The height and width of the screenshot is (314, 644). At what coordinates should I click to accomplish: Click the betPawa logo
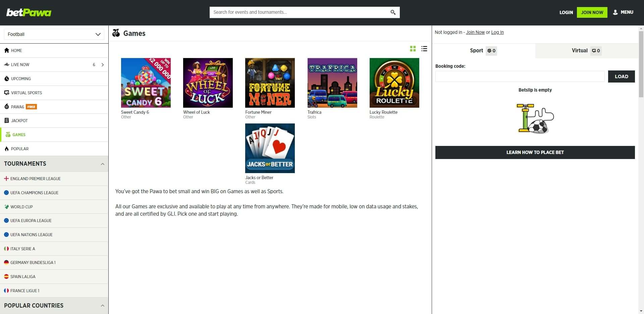(x=29, y=12)
